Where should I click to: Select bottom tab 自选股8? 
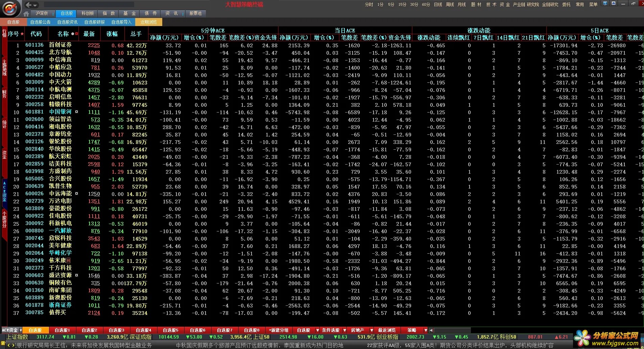coord(252,330)
